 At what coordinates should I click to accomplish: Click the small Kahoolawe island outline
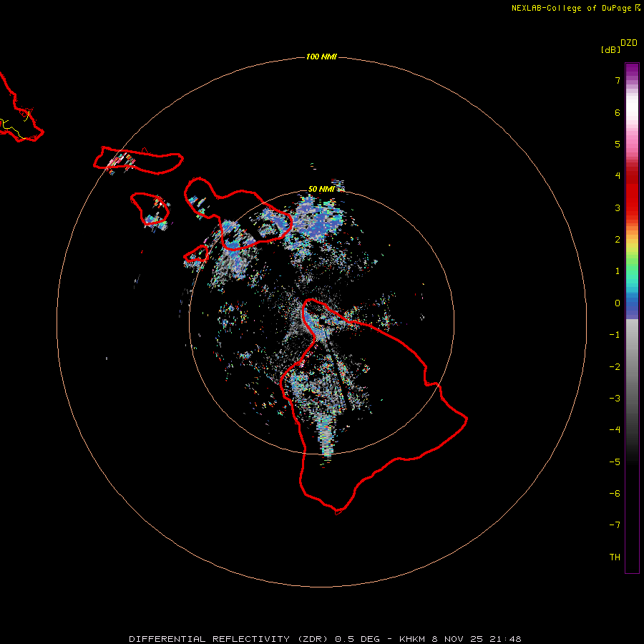tap(196, 254)
